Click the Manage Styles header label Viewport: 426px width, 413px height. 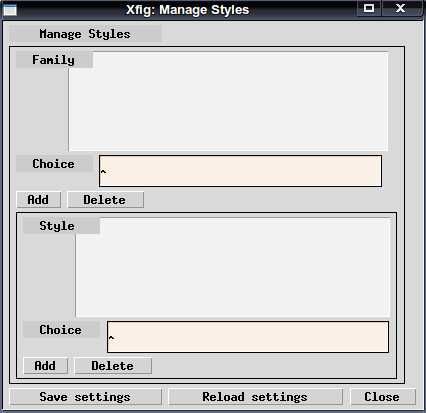click(x=85, y=34)
